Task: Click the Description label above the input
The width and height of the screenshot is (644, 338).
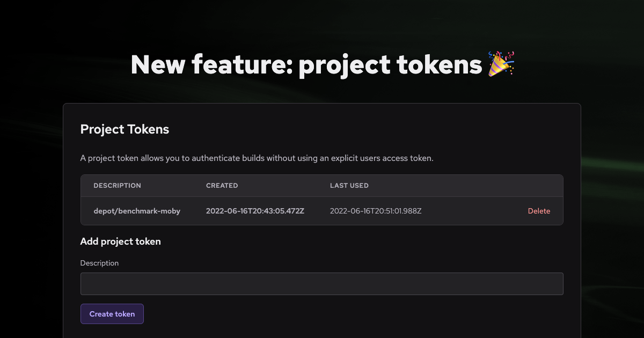Action: tap(99, 263)
